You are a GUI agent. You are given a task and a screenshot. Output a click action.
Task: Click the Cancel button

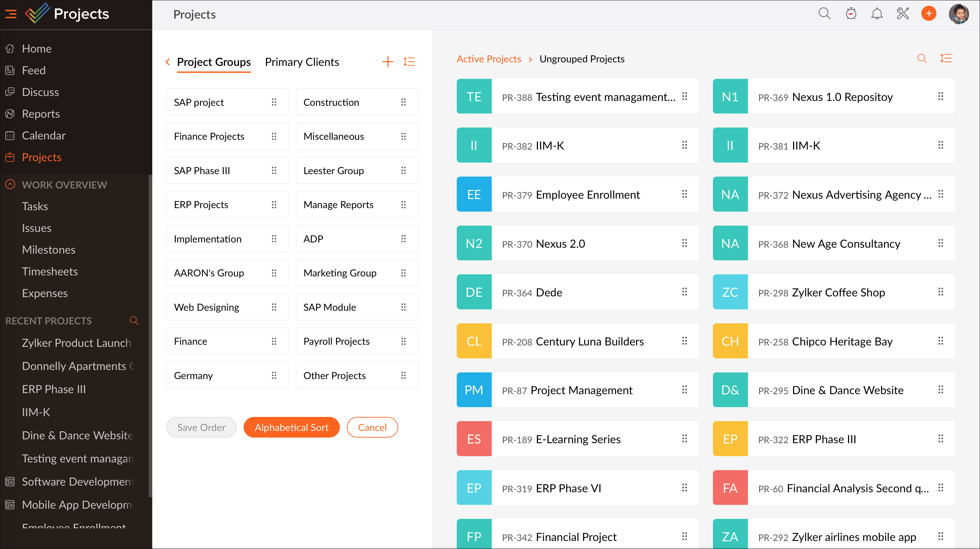point(372,427)
